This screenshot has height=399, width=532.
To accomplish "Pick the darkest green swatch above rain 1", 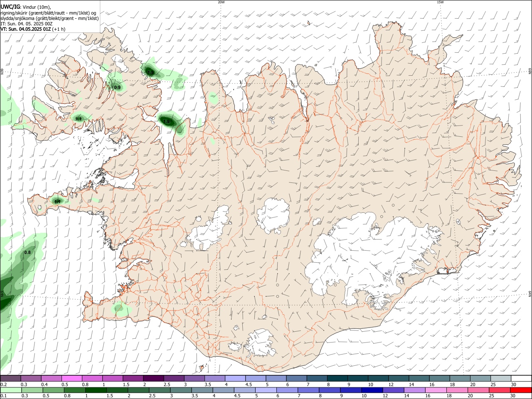I will (96, 390).
